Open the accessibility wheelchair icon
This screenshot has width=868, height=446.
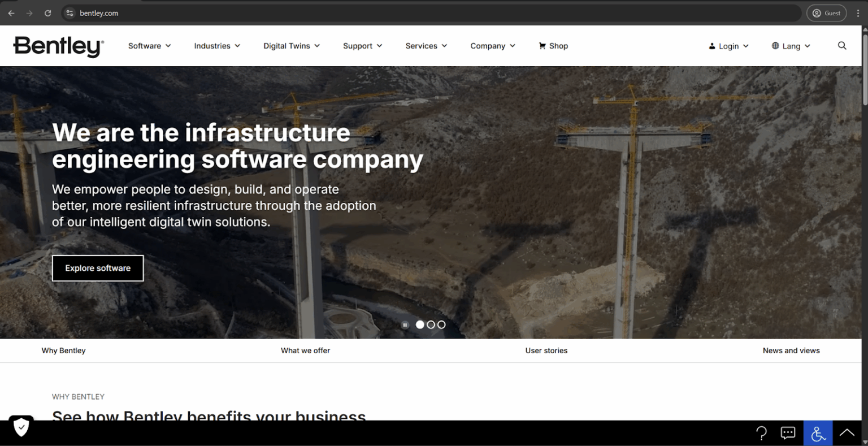818,433
